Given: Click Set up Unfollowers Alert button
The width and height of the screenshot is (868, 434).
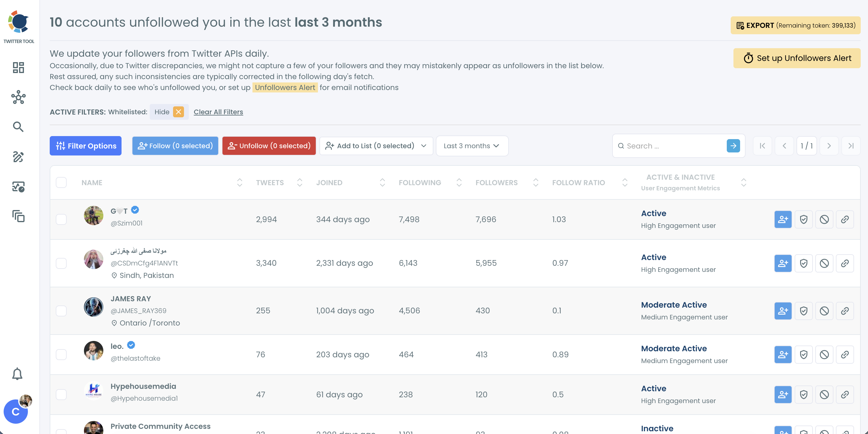Looking at the screenshot, I should point(796,58).
